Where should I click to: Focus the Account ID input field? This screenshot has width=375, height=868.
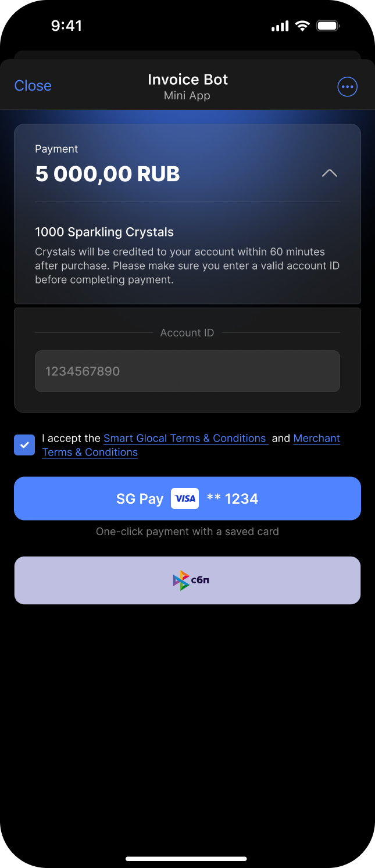click(187, 371)
